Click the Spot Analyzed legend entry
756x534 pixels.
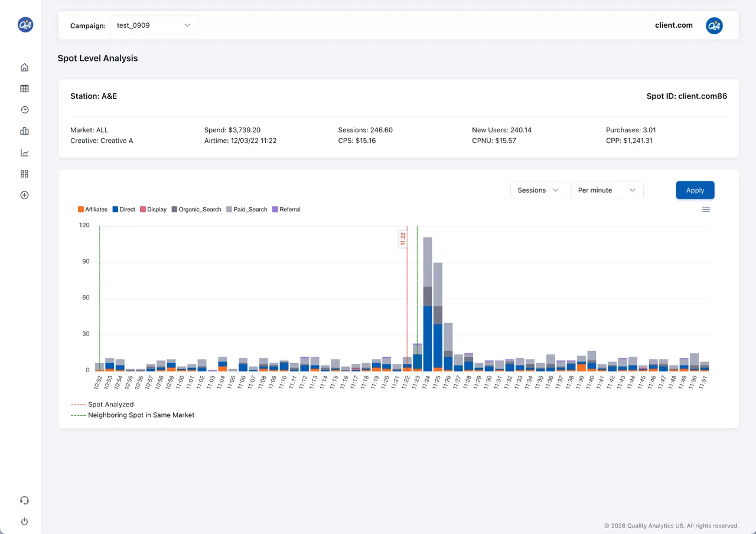coord(102,405)
